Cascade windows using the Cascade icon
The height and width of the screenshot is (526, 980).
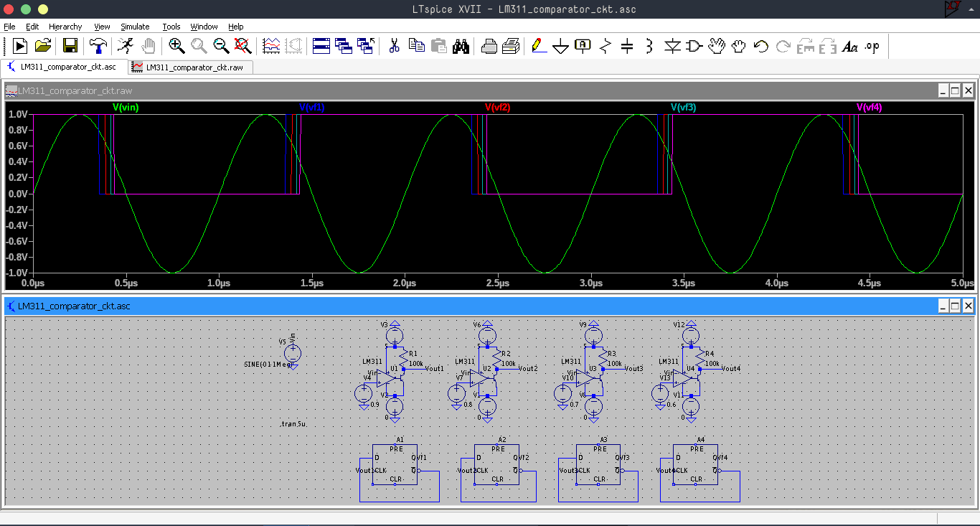(x=344, y=46)
